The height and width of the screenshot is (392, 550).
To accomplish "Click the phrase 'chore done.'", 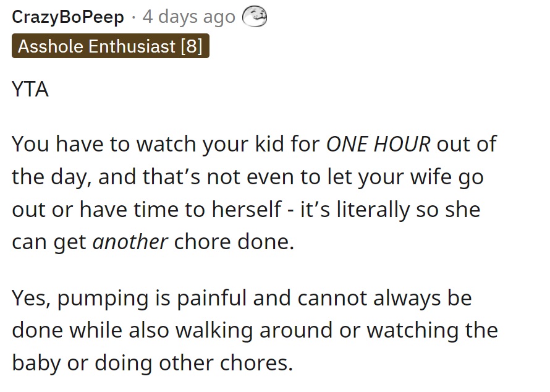I will pyautogui.click(x=234, y=242).
